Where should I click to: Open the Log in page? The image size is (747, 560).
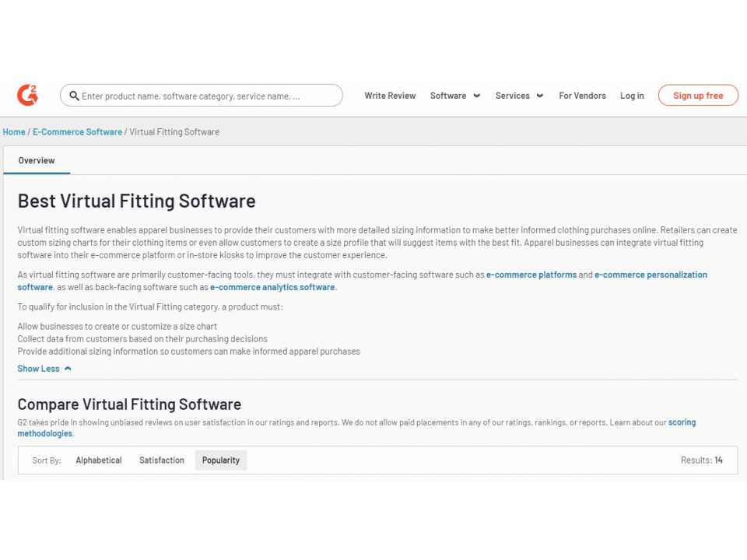632,95
